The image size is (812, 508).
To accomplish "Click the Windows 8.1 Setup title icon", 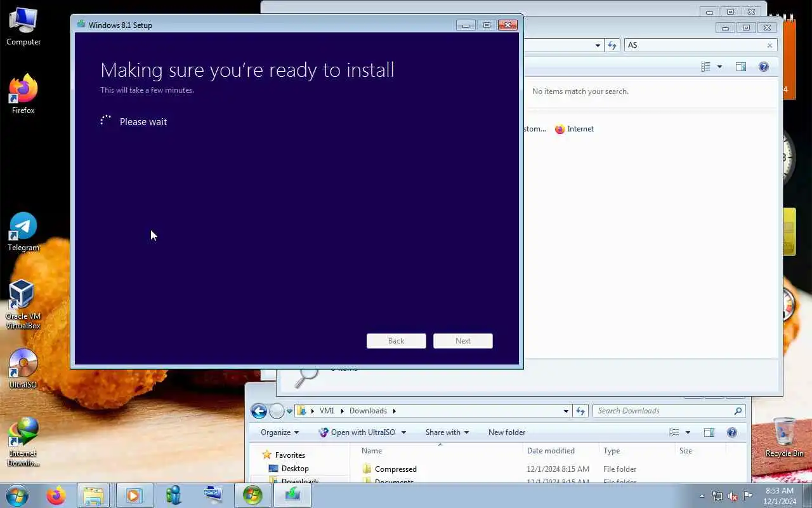I will (x=81, y=25).
